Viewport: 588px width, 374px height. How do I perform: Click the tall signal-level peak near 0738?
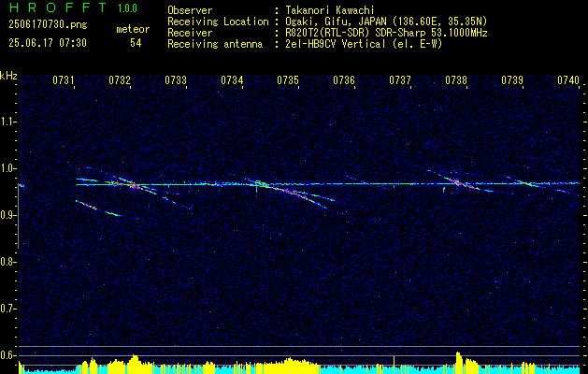point(458,363)
